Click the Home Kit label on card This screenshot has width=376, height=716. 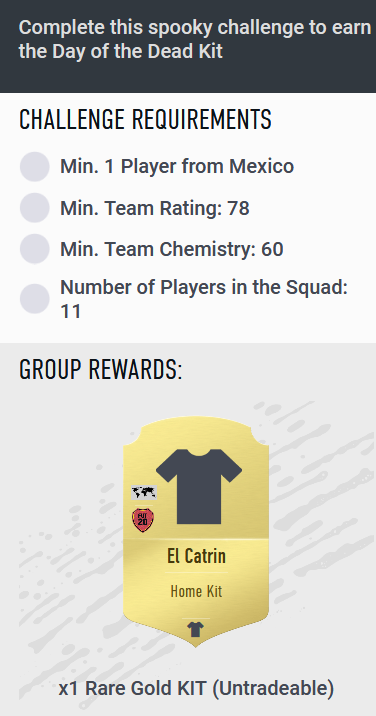[196, 591]
